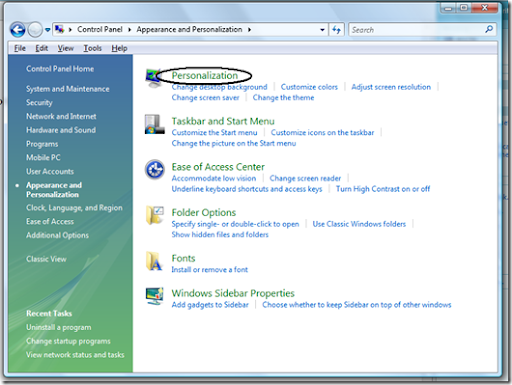Click the Taskbar and Start Menu icon
This screenshot has width=512, height=385.
155,124
